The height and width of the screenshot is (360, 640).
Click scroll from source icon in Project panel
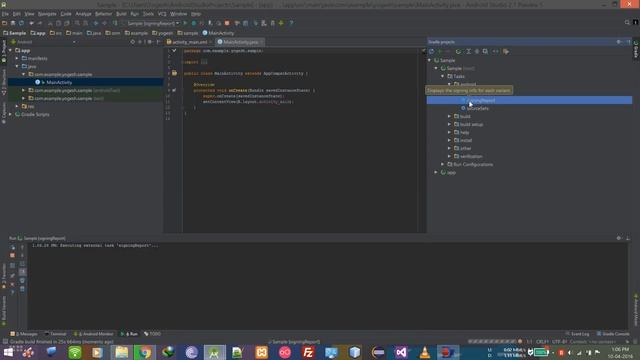(133, 42)
